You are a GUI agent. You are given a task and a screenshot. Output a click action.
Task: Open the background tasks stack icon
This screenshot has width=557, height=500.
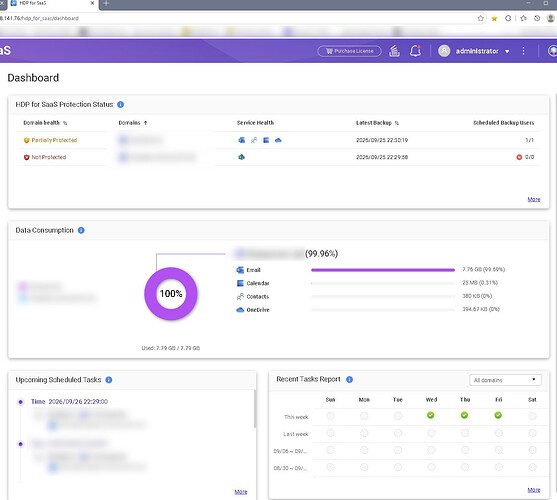coord(394,51)
